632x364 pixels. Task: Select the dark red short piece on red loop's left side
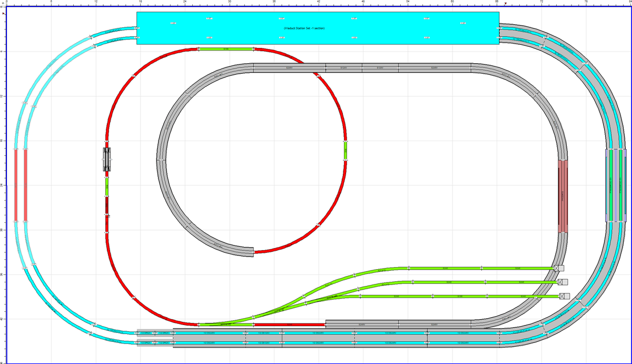coord(106,205)
